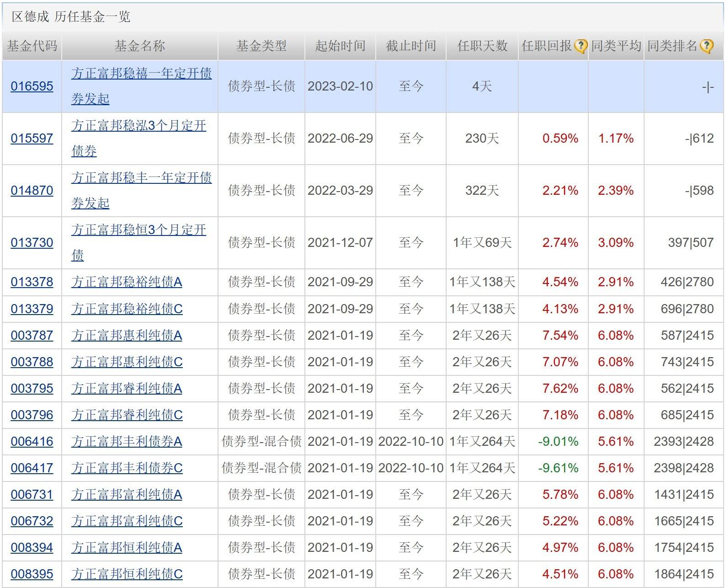The width and height of the screenshot is (725, 588).
Task: Open 方正富邦丰利债券C fund page
Action: [x=127, y=468]
